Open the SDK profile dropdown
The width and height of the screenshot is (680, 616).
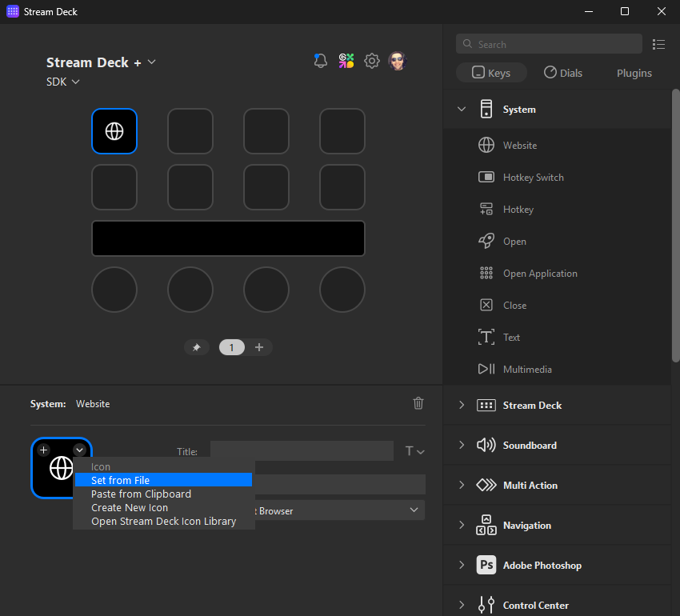coord(63,82)
